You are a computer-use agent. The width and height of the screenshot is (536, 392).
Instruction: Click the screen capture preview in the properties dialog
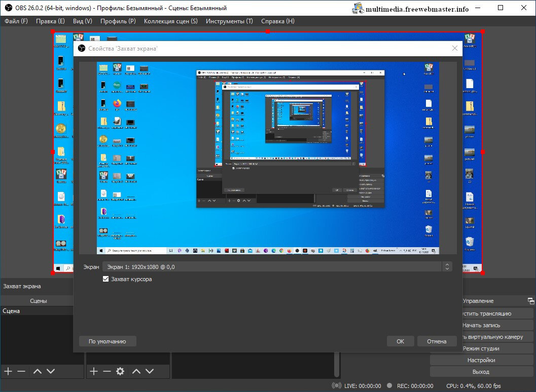pyautogui.click(x=268, y=158)
